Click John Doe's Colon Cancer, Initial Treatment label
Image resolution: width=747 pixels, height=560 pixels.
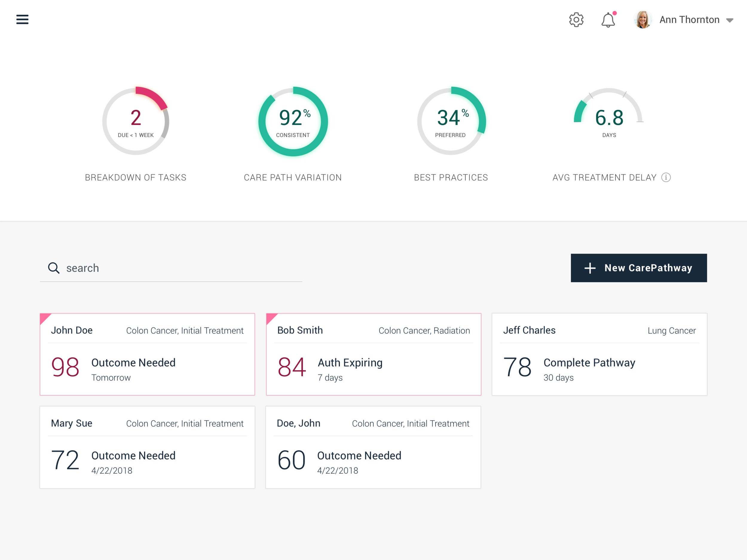tap(185, 330)
